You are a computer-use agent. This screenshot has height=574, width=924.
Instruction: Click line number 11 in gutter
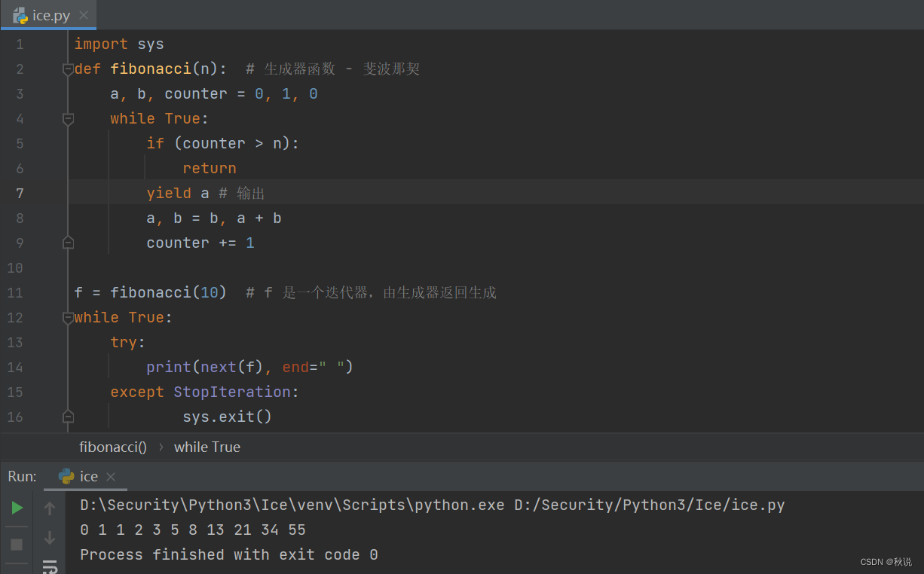[x=15, y=293]
